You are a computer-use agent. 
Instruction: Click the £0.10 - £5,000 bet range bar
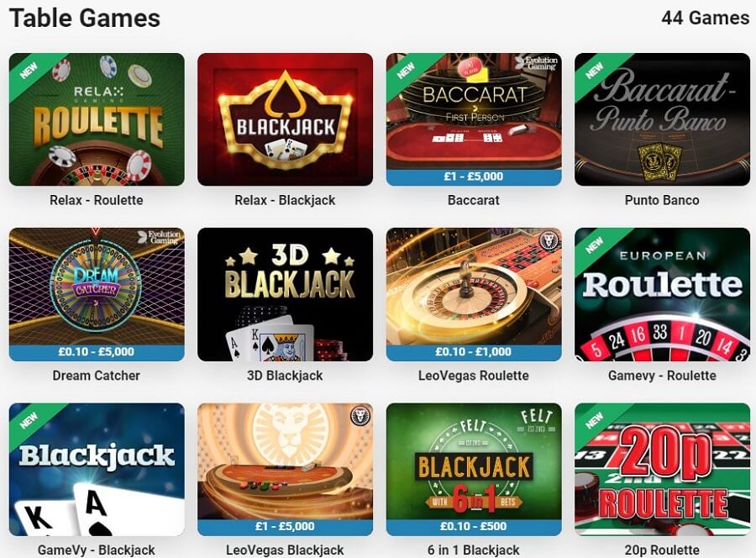(x=97, y=352)
